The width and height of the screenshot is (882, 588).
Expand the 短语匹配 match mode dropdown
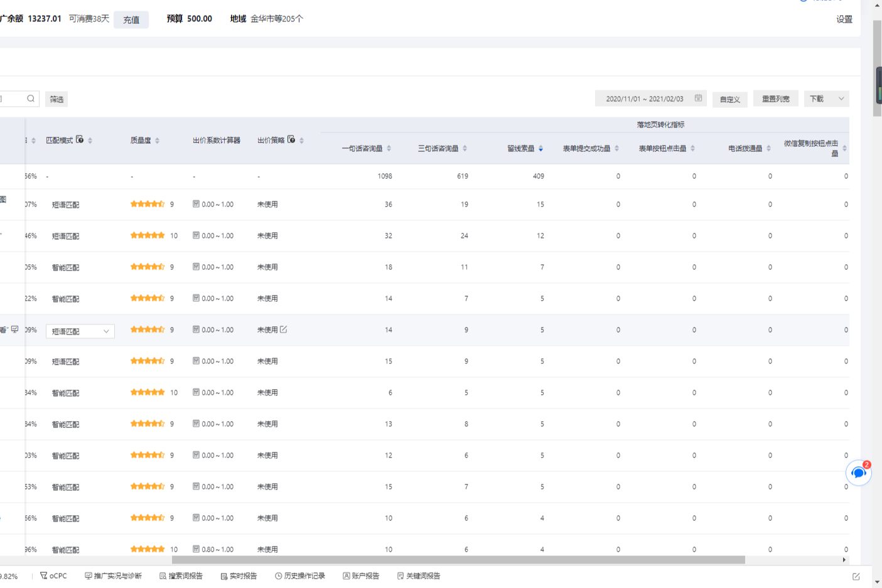tap(80, 331)
